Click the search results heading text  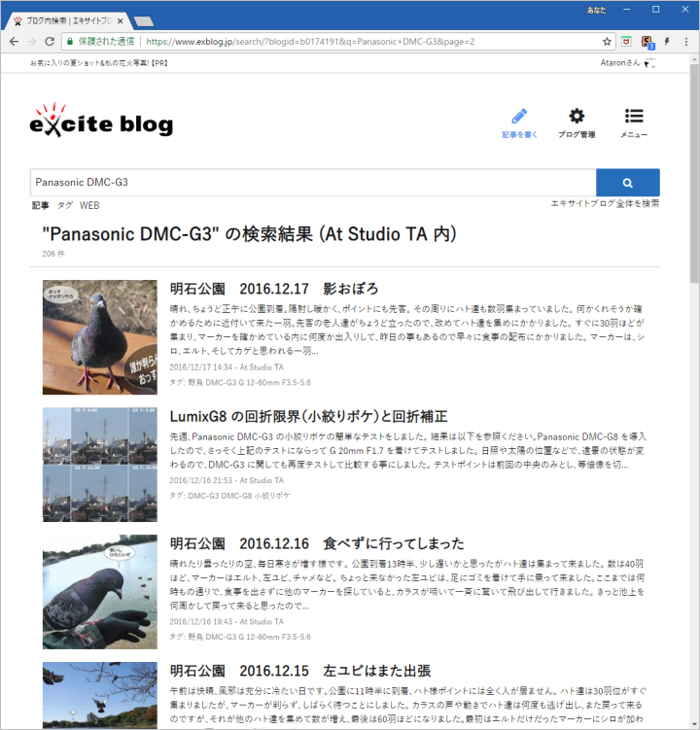[249, 233]
